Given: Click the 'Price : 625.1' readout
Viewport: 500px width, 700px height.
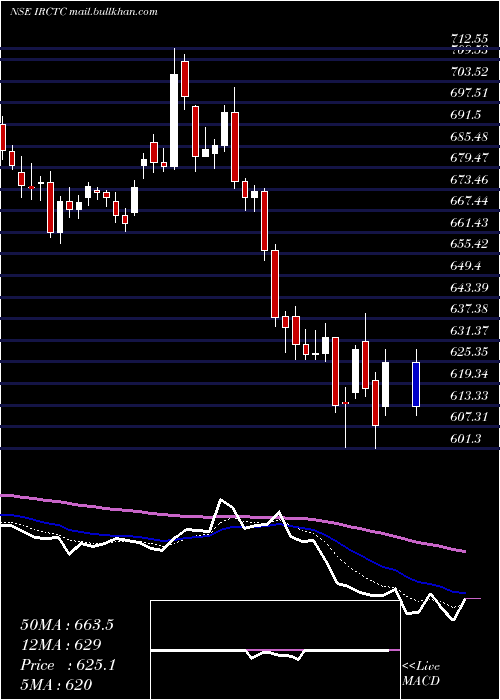Looking at the screenshot, I should [x=68, y=665].
